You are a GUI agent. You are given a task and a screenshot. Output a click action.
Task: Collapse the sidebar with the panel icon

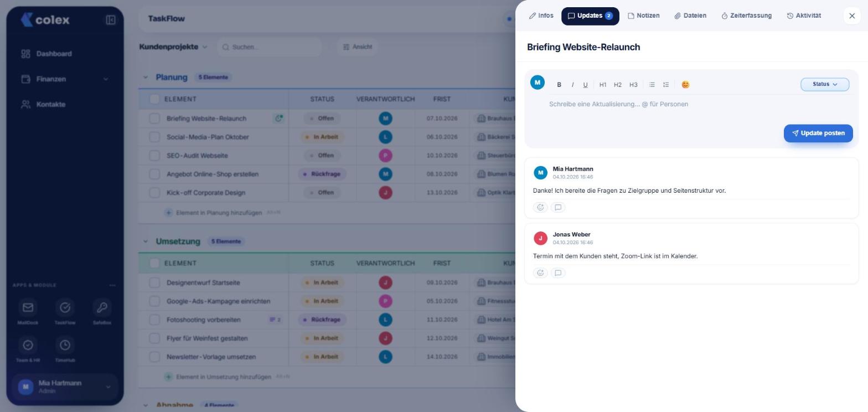pos(110,20)
